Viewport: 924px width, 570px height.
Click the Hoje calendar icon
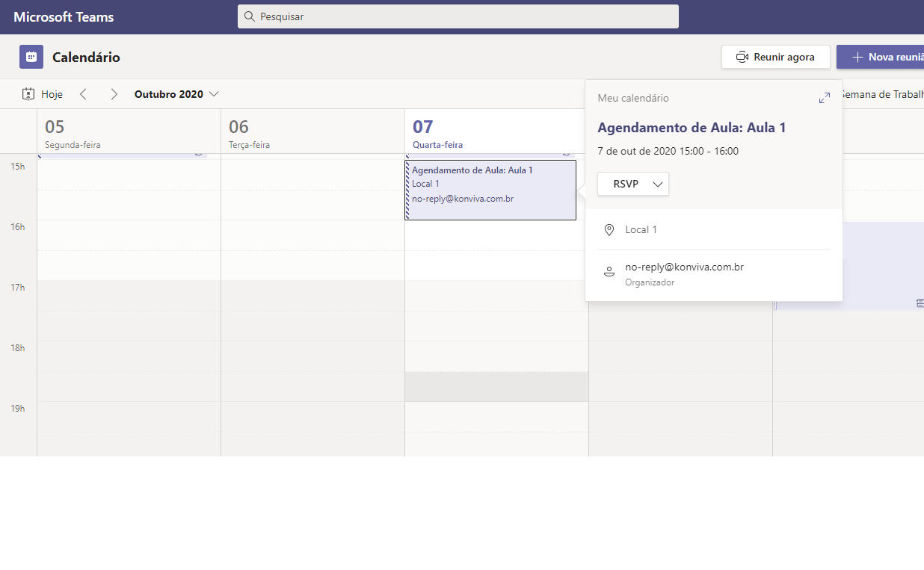[28, 94]
